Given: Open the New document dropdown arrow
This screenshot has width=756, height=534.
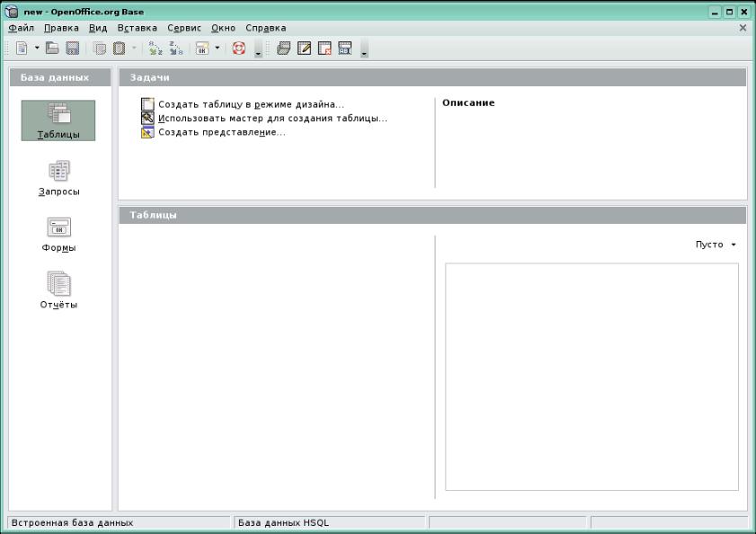Looking at the screenshot, I should point(37,48).
